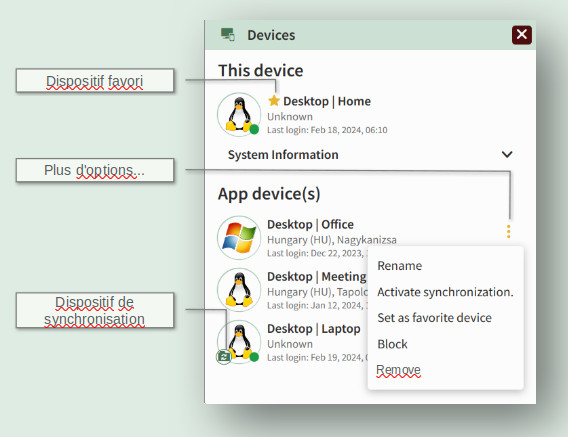568x437 pixels.
Task: Click the Desktop | Laptop device name
Action: click(314, 329)
